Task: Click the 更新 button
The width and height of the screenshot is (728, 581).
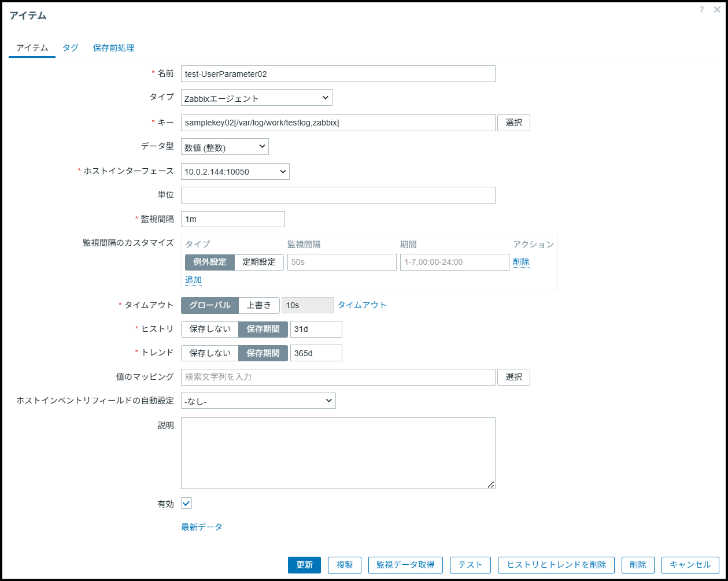Action: coord(304,565)
